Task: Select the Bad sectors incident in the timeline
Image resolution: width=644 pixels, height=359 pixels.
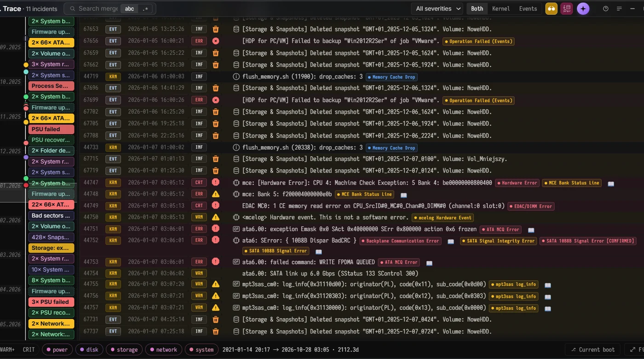Action: coord(52,215)
